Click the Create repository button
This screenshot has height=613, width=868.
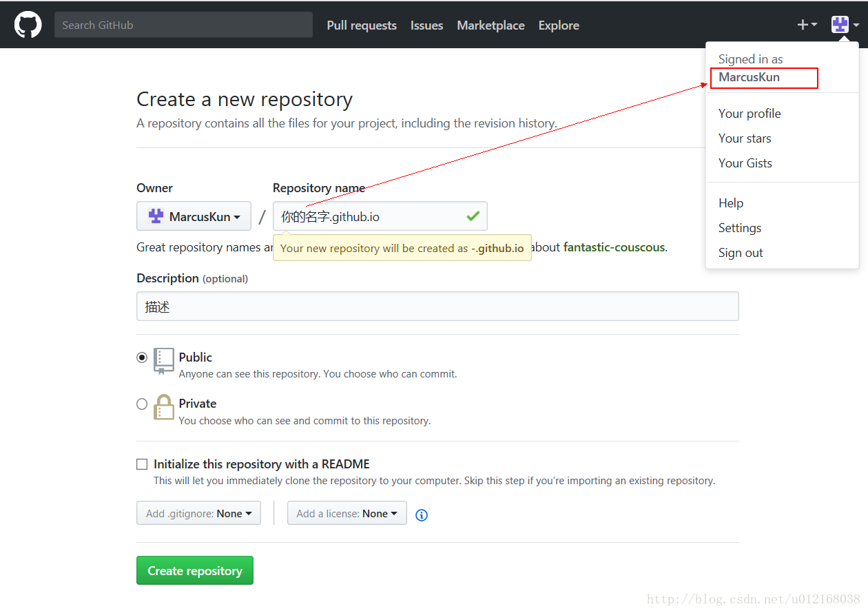click(195, 570)
